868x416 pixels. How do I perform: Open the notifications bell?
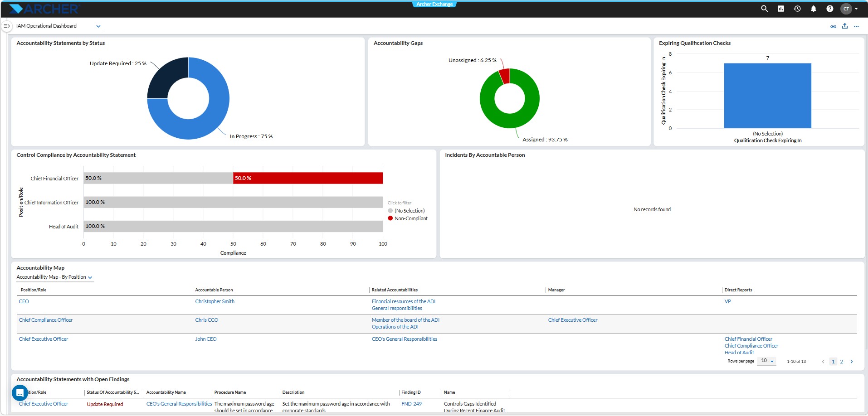[813, 9]
